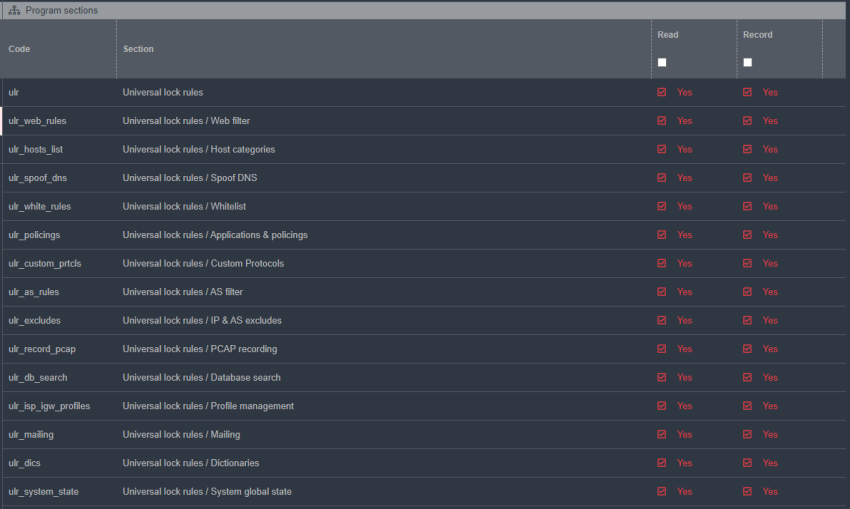This screenshot has width=850, height=509.
Task: Click the Program sections hierarchy icon
Action: pos(14,10)
